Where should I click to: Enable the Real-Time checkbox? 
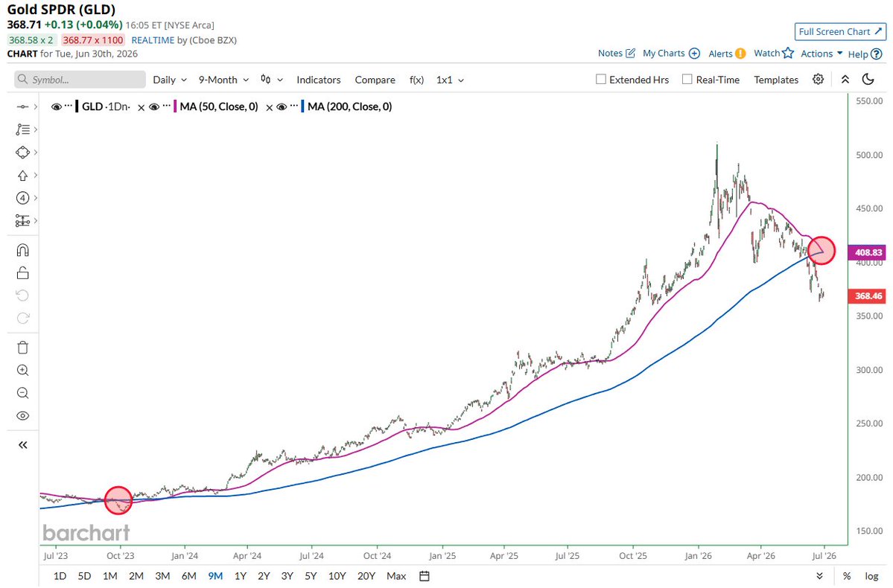[x=687, y=79]
